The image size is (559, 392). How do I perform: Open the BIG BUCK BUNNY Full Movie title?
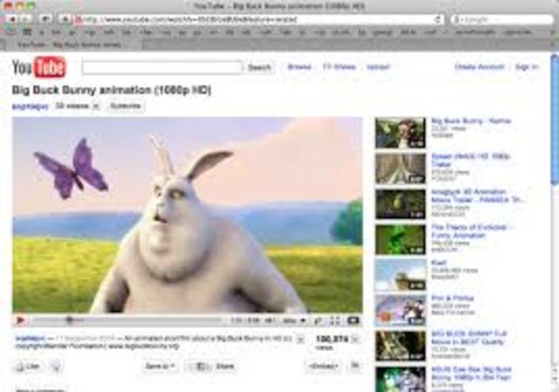click(469, 338)
